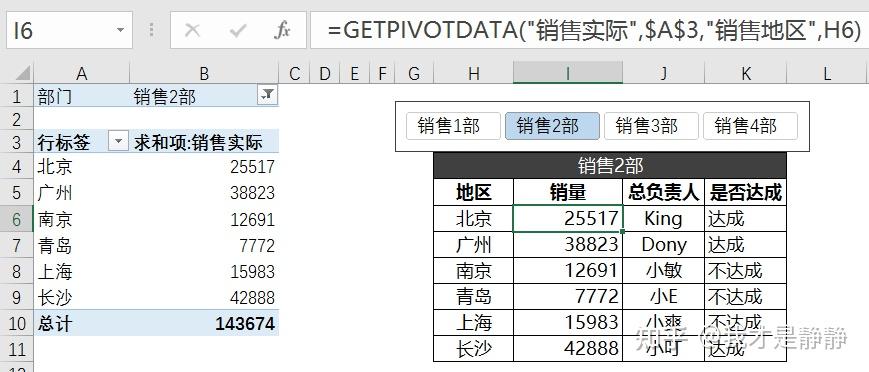
Task: Click the Insert Function fx icon
Action: point(282,30)
